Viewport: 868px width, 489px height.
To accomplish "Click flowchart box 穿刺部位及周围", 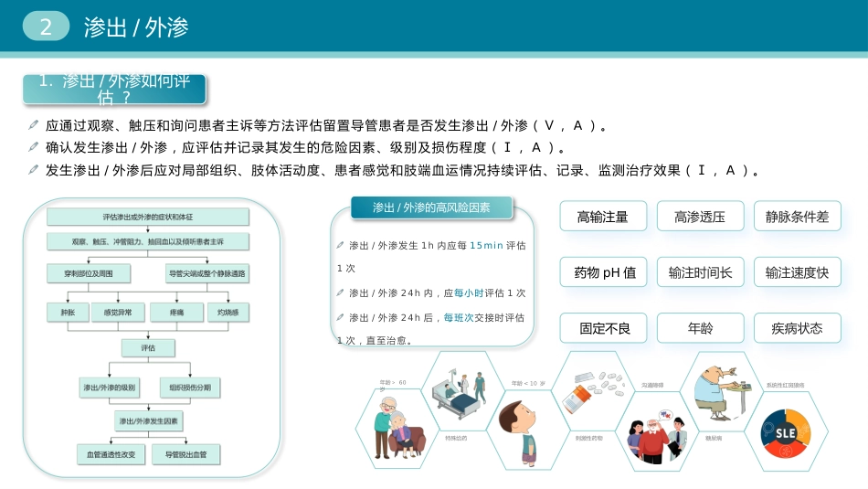I will 89,273.
